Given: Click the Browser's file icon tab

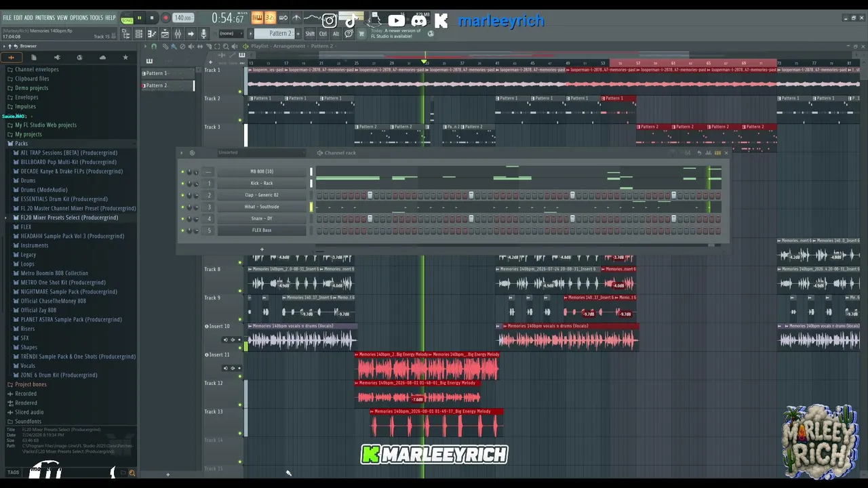Looking at the screenshot, I should tap(34, 58).
